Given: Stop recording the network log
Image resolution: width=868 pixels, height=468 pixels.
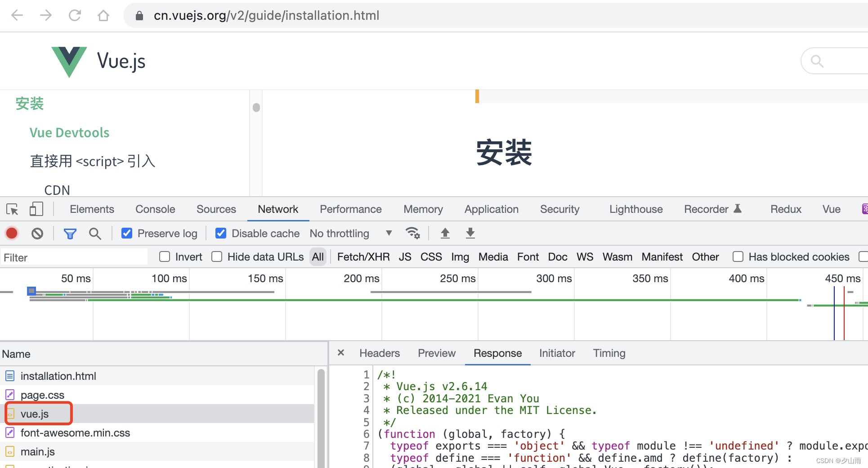Looking at the screenshot, I should [x=12, y=233].
